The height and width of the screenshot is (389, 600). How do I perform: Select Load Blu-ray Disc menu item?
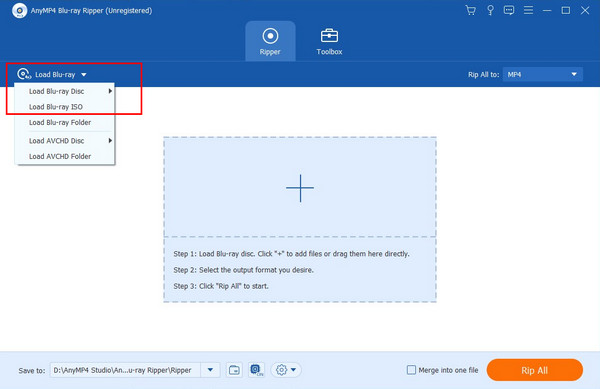(x=64, y=91)
